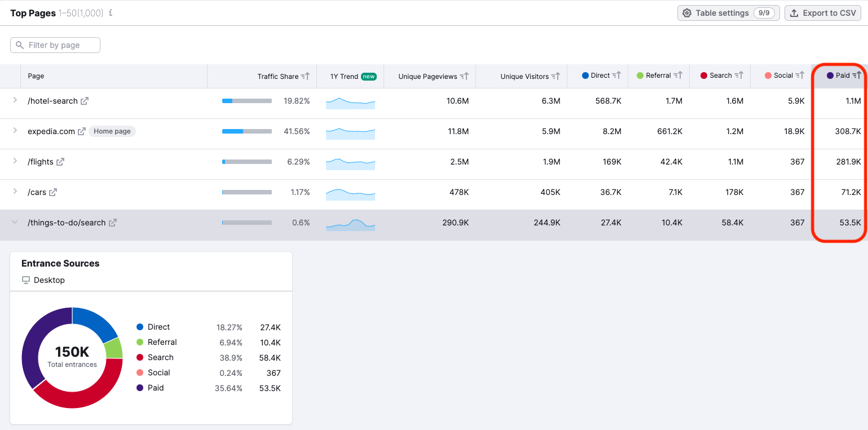Expand the /hotel-search row
The width and height of the screenshot is (868, 430).
coord(15,101)
